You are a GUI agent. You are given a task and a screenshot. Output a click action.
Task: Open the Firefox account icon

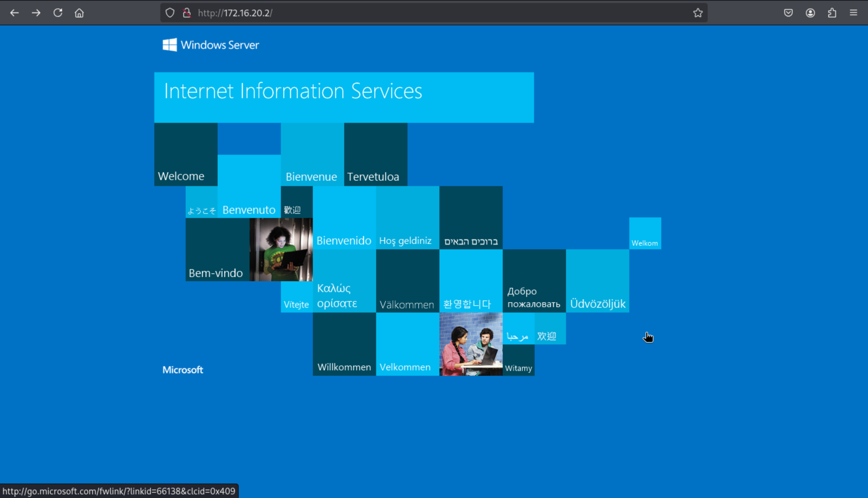810,13
